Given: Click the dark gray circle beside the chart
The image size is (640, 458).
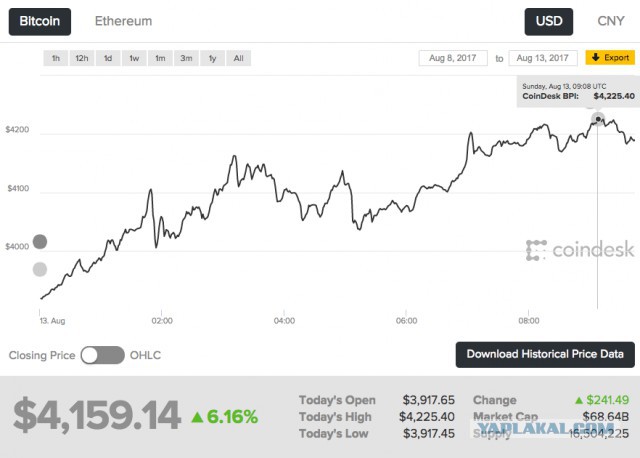Looking at the screenshot, I should coord(40,242).
